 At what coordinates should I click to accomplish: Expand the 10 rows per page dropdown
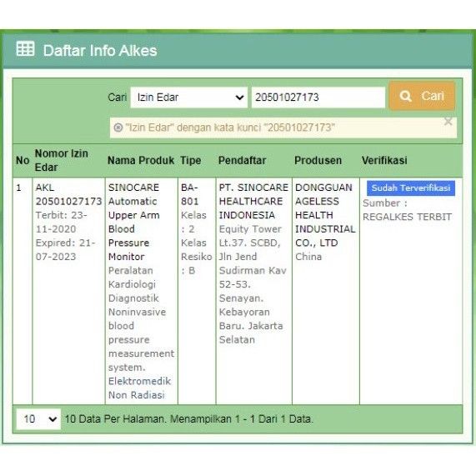point(38,419)
